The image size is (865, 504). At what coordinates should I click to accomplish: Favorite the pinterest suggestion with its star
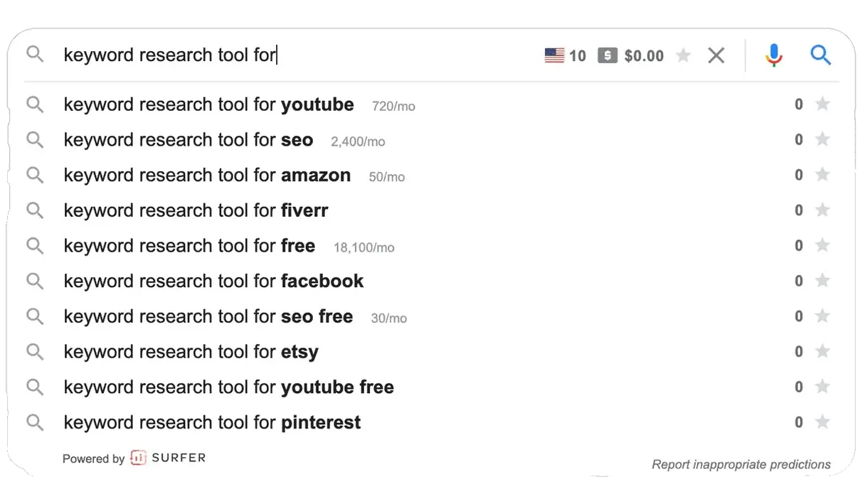click(x=822, y=422)
